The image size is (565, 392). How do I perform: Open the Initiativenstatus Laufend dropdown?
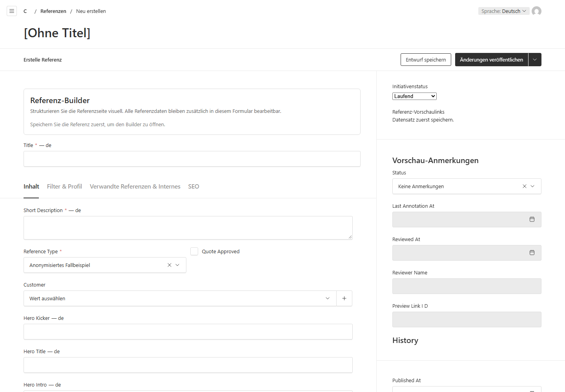tap(414, 96)
